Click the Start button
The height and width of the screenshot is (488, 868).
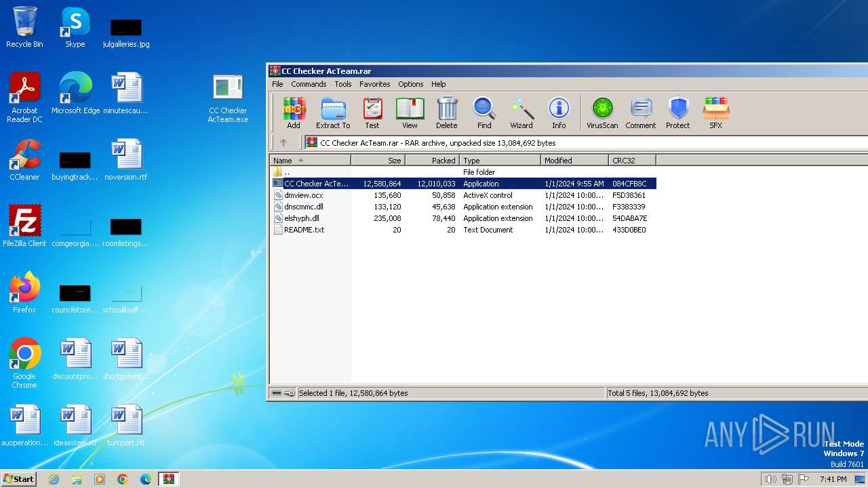pos(19,479)
